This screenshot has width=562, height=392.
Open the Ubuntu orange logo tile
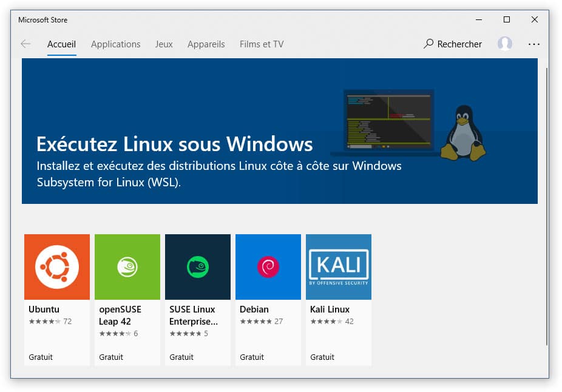pos(57,267)
